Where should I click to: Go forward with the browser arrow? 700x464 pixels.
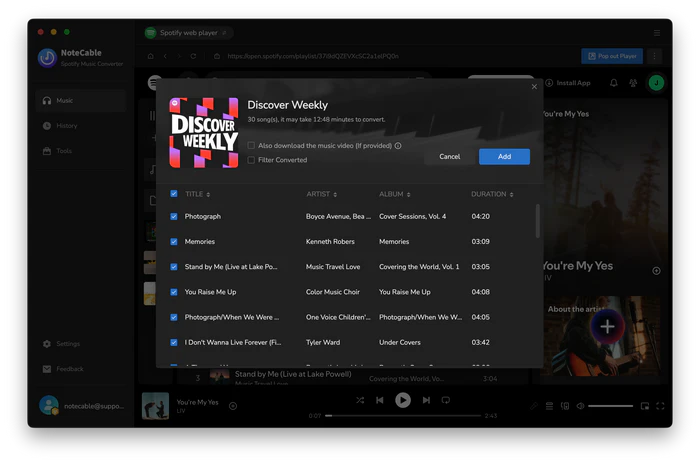[179, 56]
